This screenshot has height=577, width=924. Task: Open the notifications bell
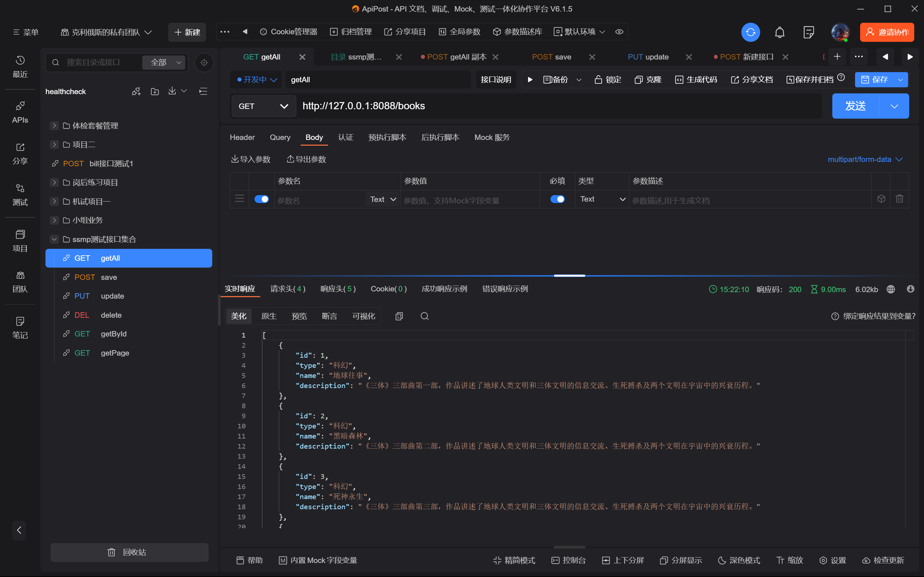click(x=779, y=32)
